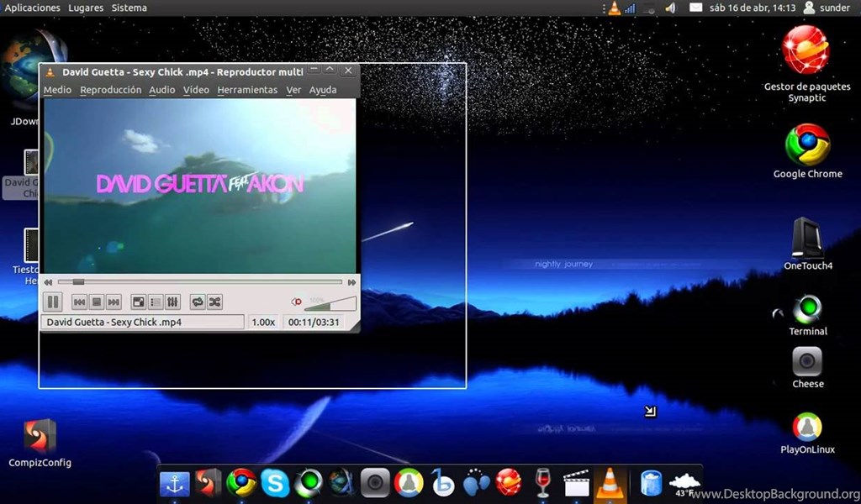Open Google Chrome desktop icon
Image resolution: width=861 pixels, height=504 pixels.
807,151
